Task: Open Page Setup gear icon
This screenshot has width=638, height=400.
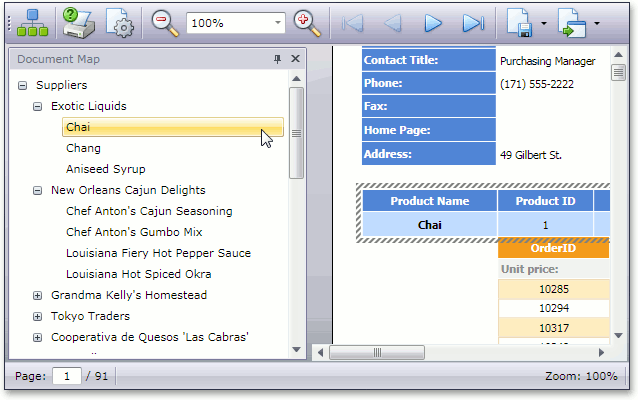Action: [120, 22]
